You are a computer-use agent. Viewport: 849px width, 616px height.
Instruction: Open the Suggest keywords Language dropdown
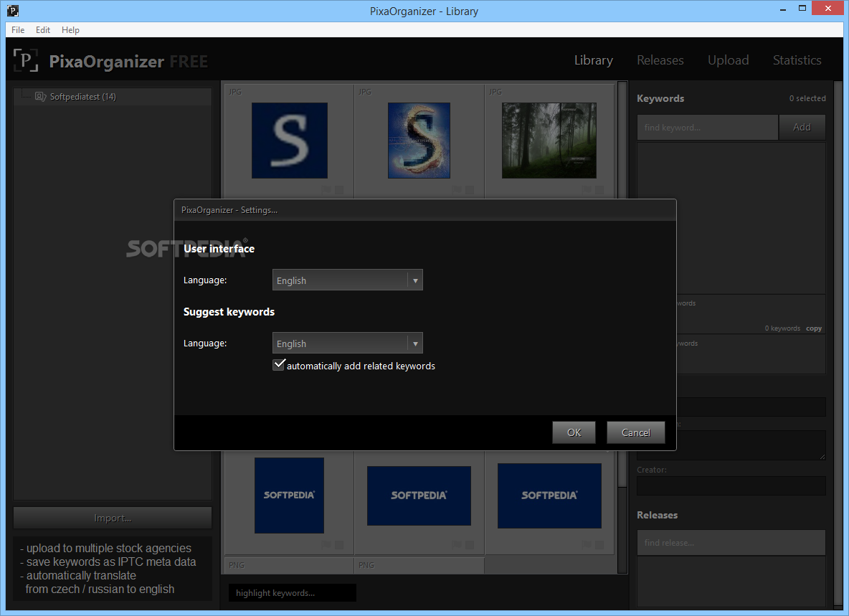(x=348, y=343)
